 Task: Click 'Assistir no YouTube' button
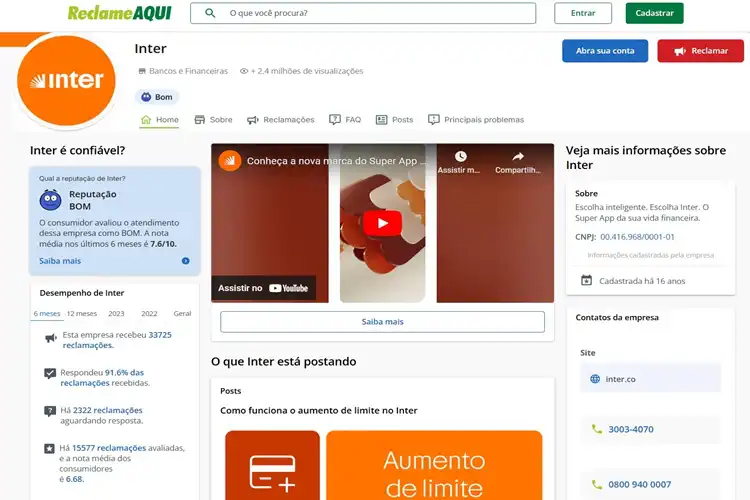click(x=264, y=288)
